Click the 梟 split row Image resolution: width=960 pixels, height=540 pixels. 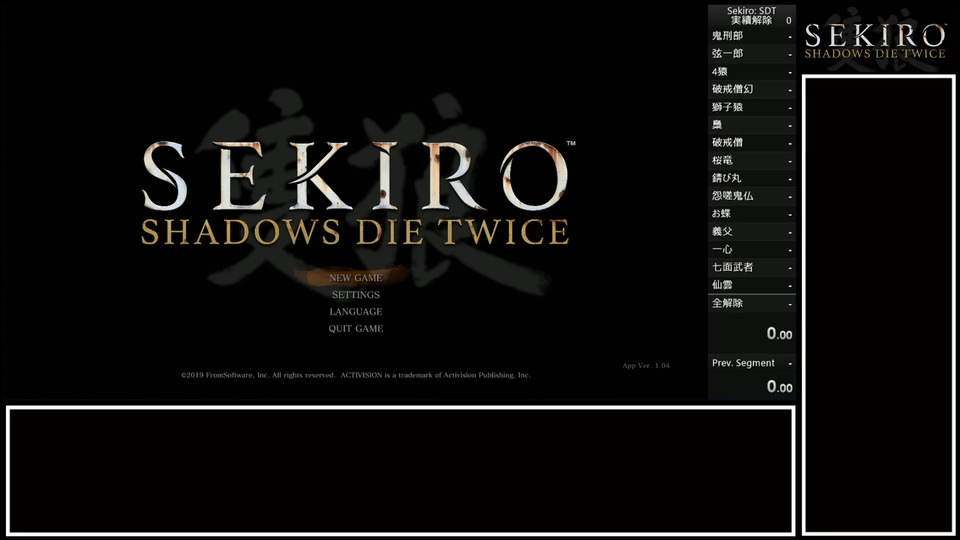click(x=752, y=125)
